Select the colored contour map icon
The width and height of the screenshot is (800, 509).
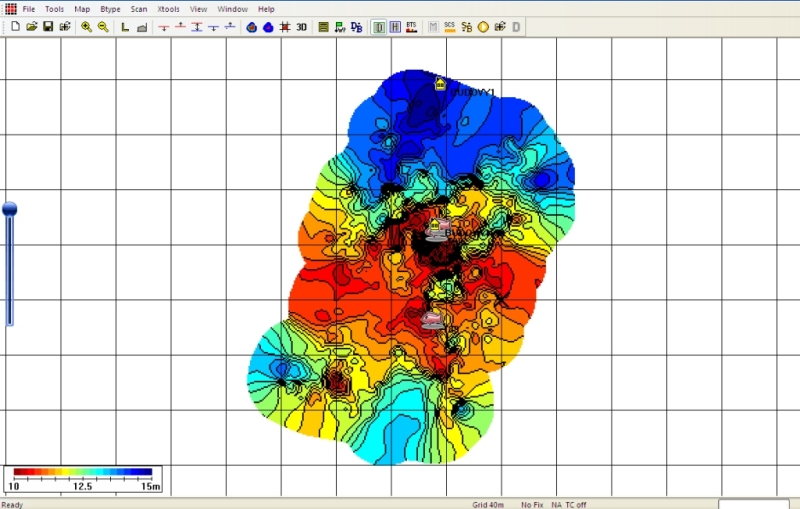[x=252, y=27]
